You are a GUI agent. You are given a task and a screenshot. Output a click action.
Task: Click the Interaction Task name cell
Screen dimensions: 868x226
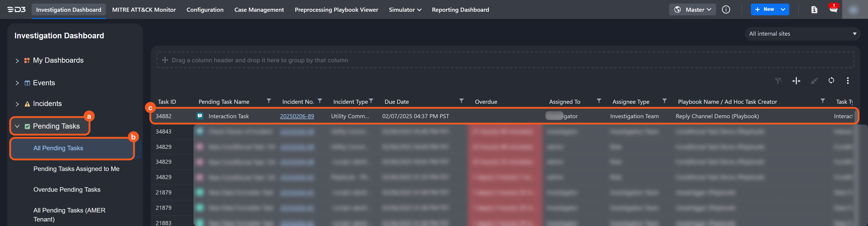[229, 116]
